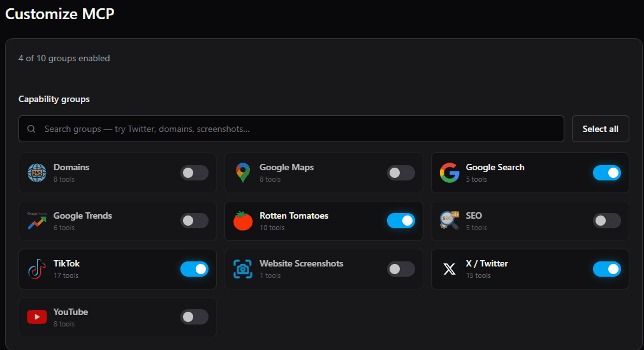Viewport: 644px width, 350px height.
Task: Click the Google Maps pin icon
Action: [x=243, y=173]
